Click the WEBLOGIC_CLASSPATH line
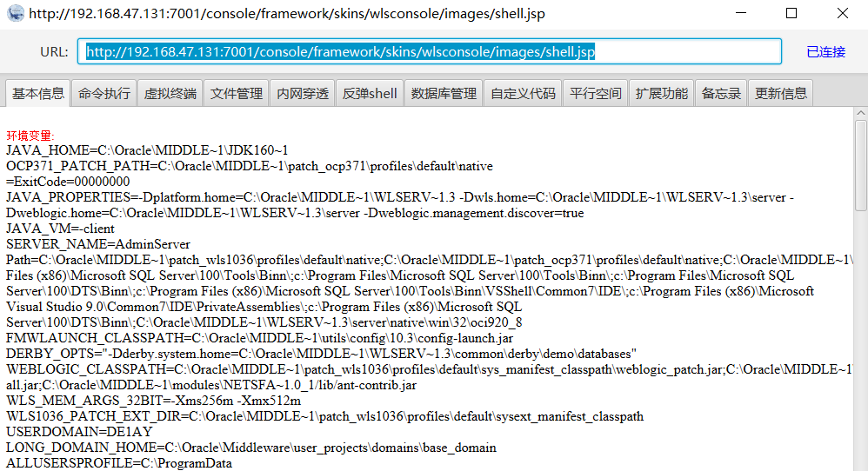868x471 pixels. click(x=429, y=377)
